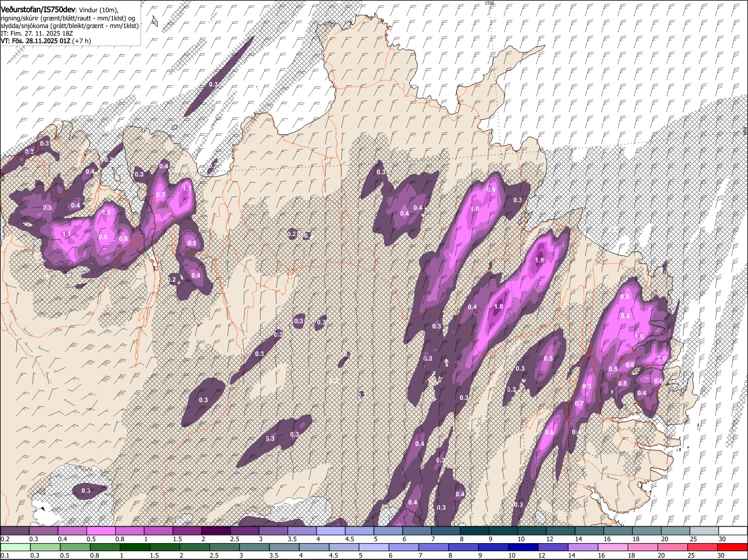Pick the white snow-scale swatch at 25
Viewport: 748px width, 560px height.
coord(704,530)
